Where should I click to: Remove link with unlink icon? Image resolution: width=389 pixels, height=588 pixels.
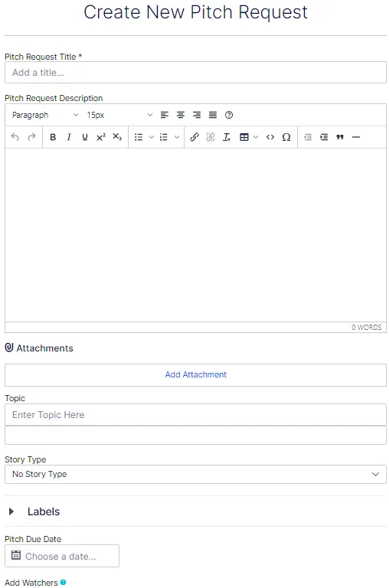click(x=211, y=137)
